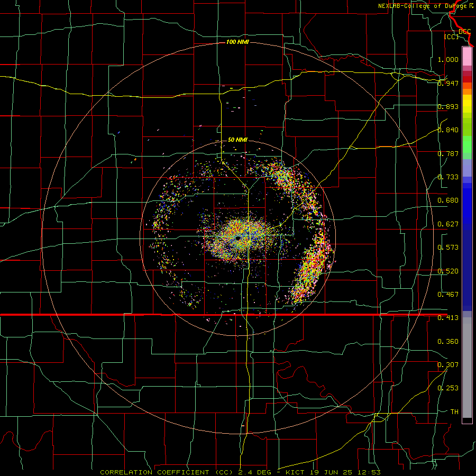
Task: Click the 0.787 legend value
Action: (448, 153)
